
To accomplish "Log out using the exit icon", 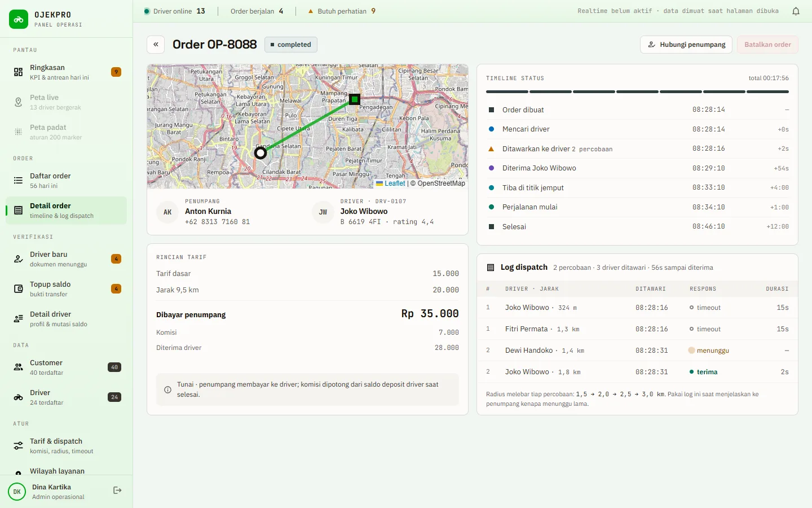I will [117, 491].
